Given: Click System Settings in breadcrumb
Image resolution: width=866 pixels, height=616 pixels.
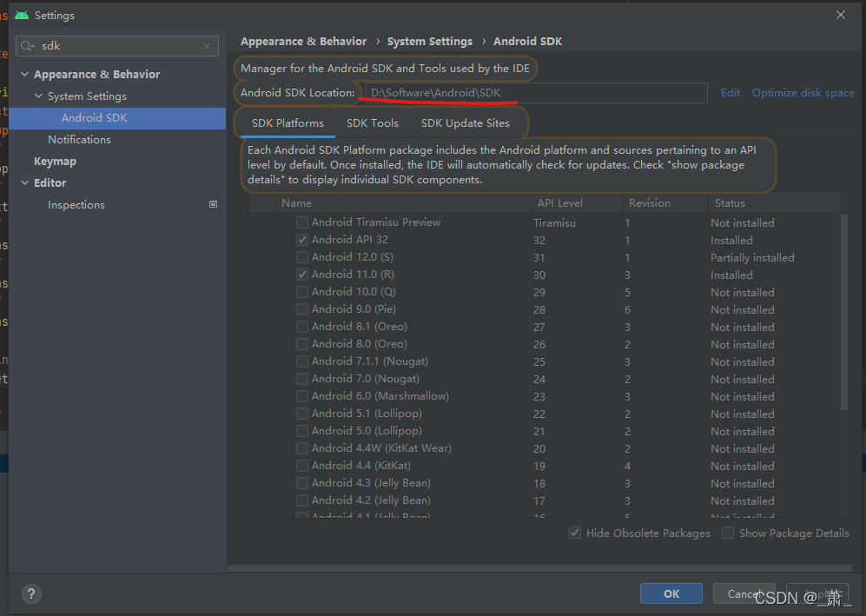Looking at the screenshot, I should (430, 42).
